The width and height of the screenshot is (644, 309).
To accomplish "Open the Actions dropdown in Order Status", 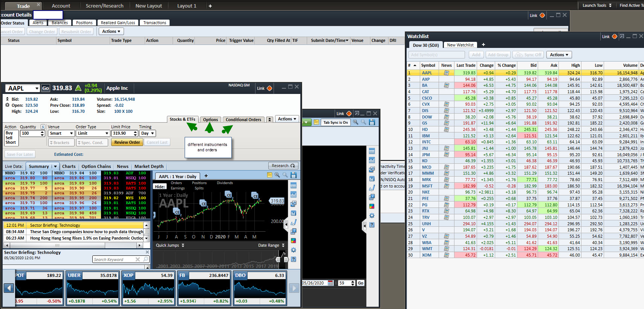I will (111, 32).
